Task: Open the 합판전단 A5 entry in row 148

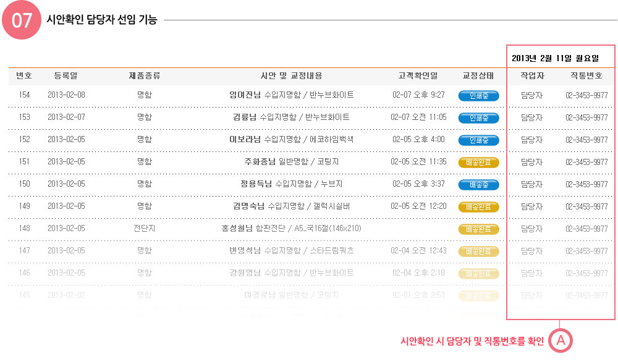Action: coord(291,229)
